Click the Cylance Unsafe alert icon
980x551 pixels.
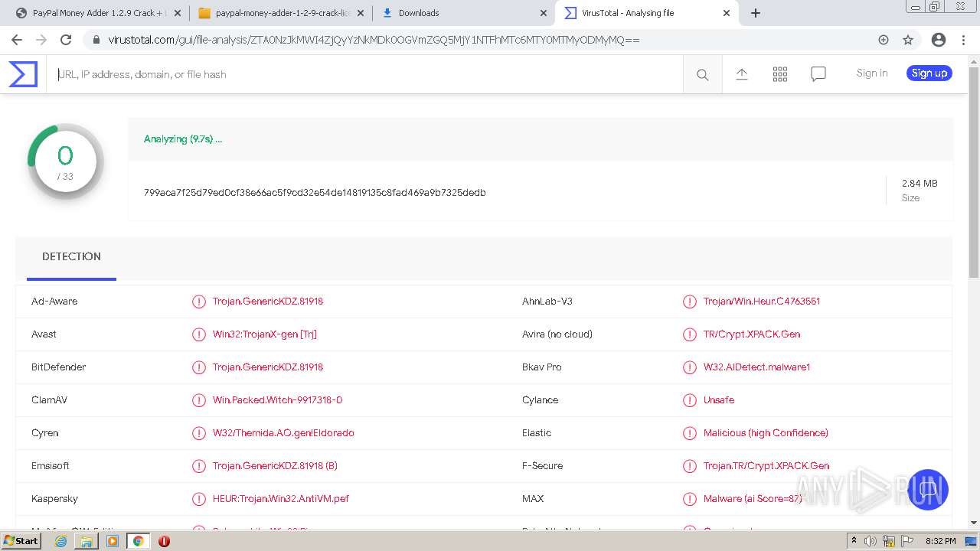[690, 400]
